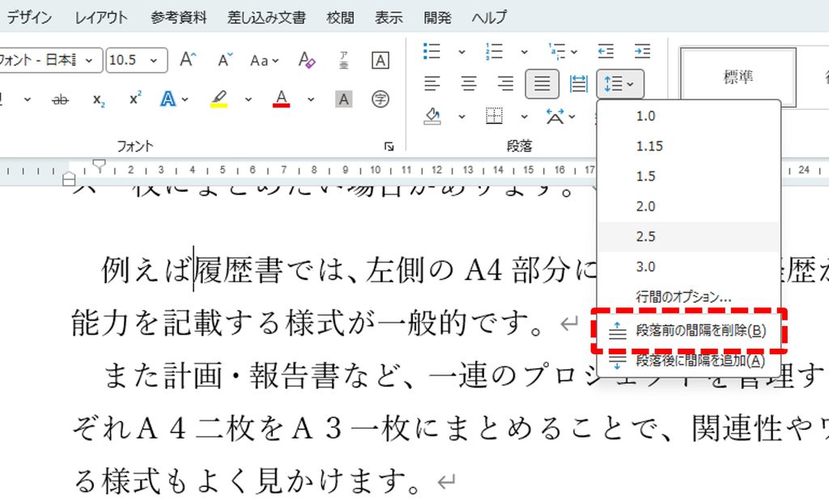
Task: Open the デザイン ribbon tab
Action: pyautogui.click(x=28, y=18)
